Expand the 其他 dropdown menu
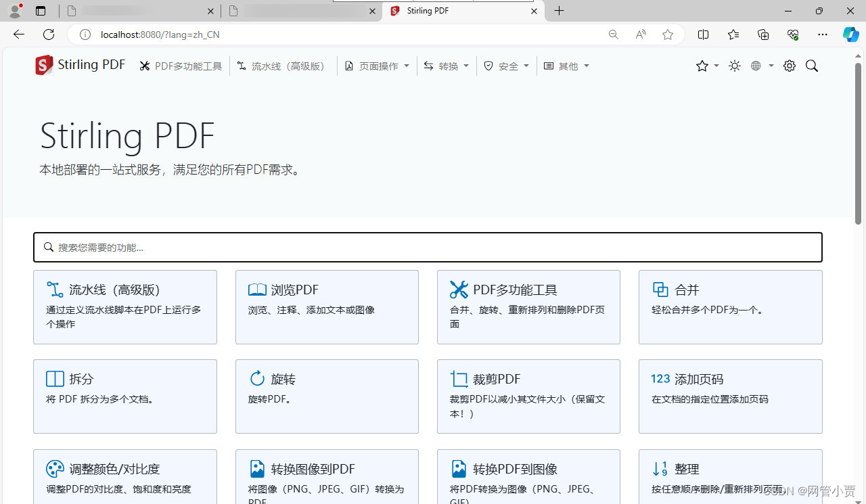 pos(566,66)
